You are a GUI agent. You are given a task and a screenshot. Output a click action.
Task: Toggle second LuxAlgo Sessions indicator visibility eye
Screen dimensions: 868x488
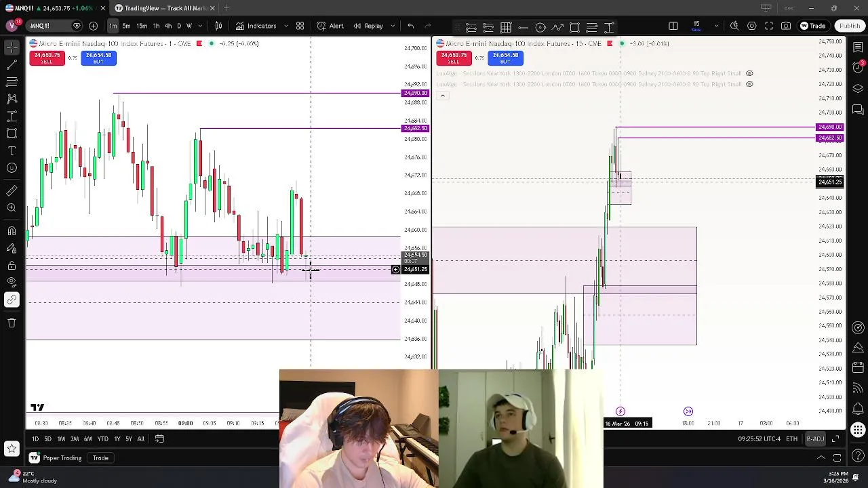pyautogui.click(x=749, y=84)
